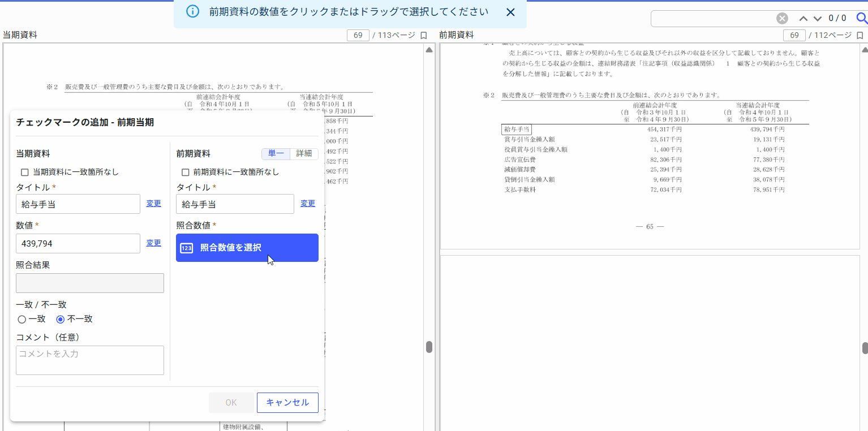Click the コメントを入力 text area
The width and height of the screenshot is (868, 431).
pos(90,360)
